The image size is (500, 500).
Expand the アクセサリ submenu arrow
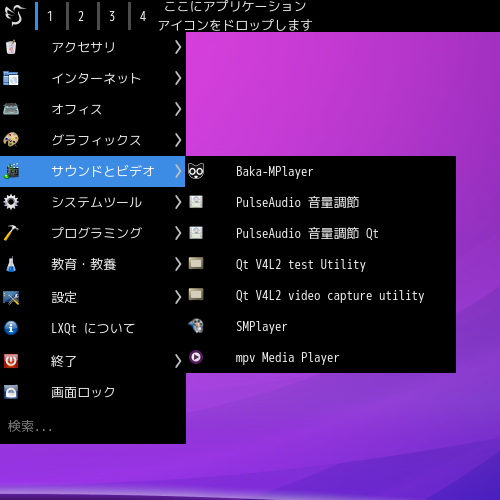[x=178, y=47]
